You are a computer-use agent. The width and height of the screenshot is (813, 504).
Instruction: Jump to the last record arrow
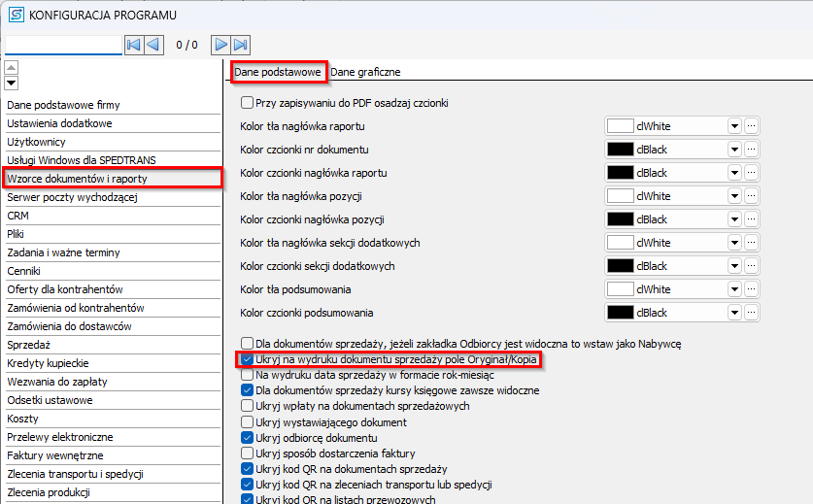click(x=241, y=45)
